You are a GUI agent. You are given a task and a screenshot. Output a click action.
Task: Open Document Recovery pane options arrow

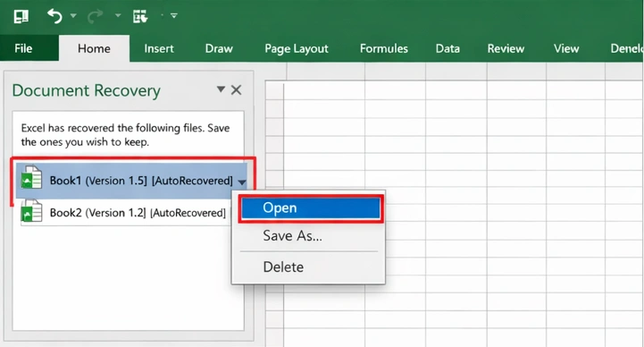click(x=221, y=89)
